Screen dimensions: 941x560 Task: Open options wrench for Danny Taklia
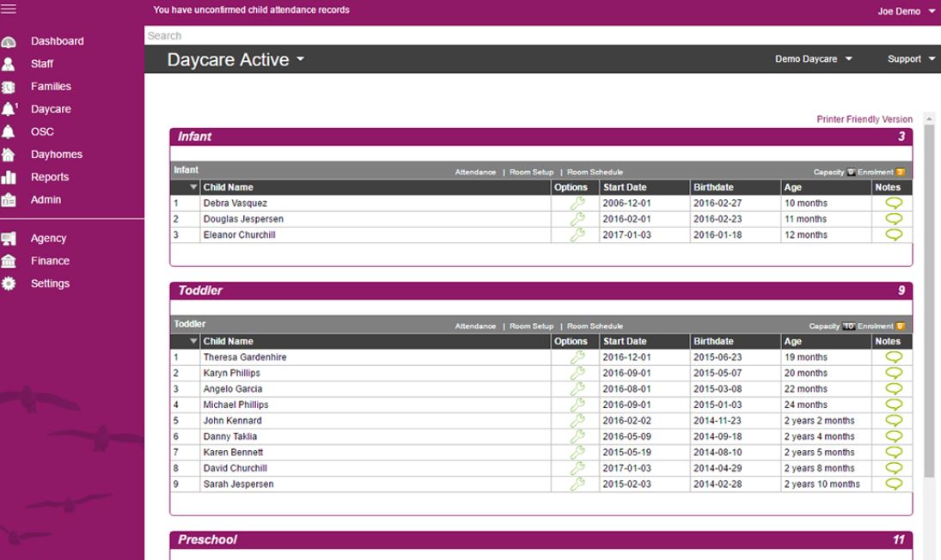tap(577, 436)
